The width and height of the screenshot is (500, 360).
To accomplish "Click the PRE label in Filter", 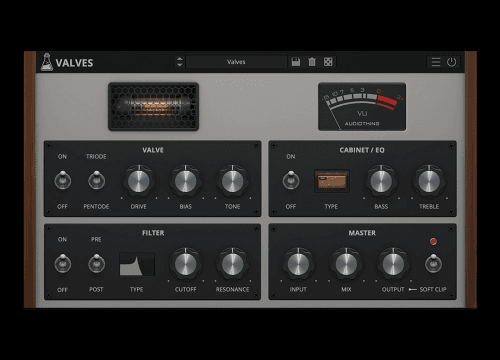I will click(96, 239).
